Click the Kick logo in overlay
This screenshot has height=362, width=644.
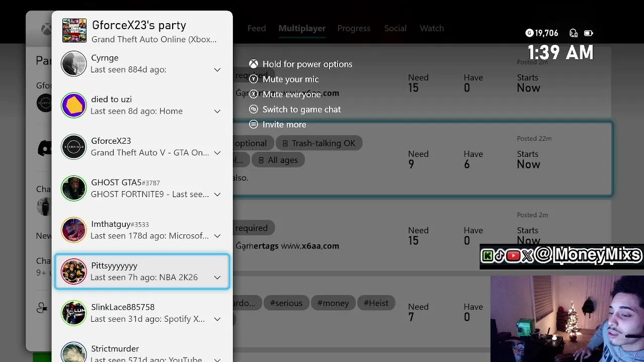pos(487,256)
